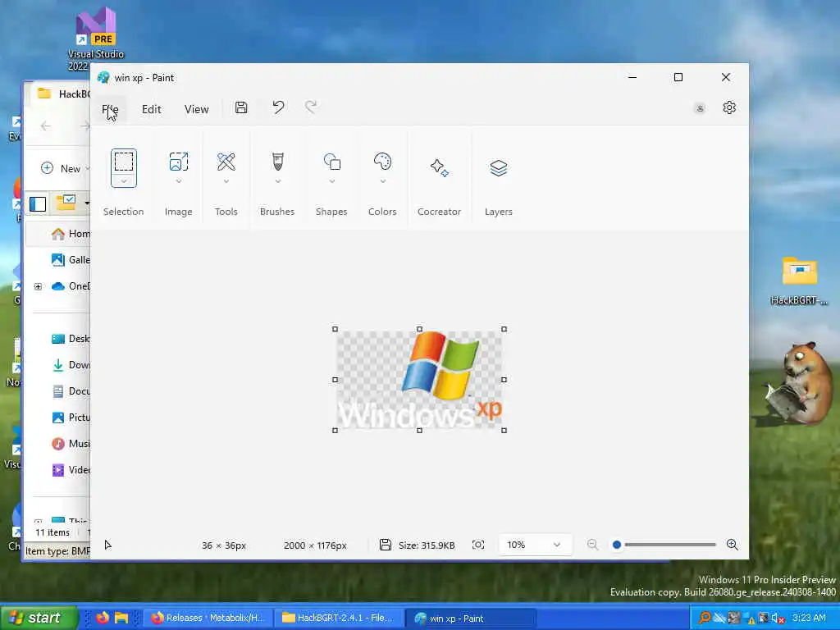
Task: Click the Firefox quick launch icon
Action: (102, 618)
